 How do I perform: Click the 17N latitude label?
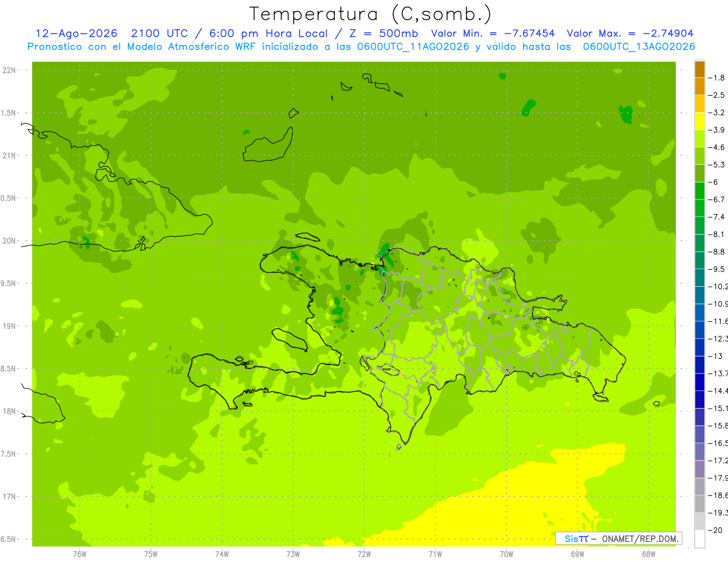(9, 497)
